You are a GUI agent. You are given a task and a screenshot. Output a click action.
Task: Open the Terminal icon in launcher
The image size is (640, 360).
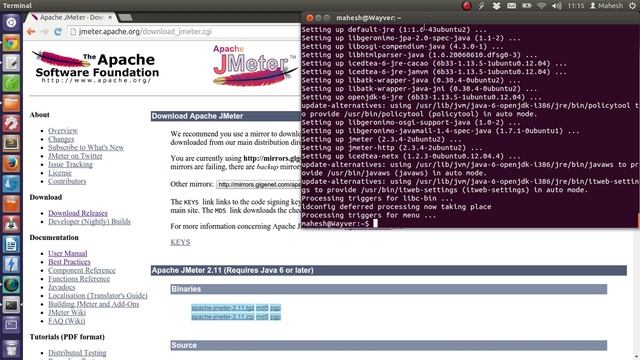(11, 305)
